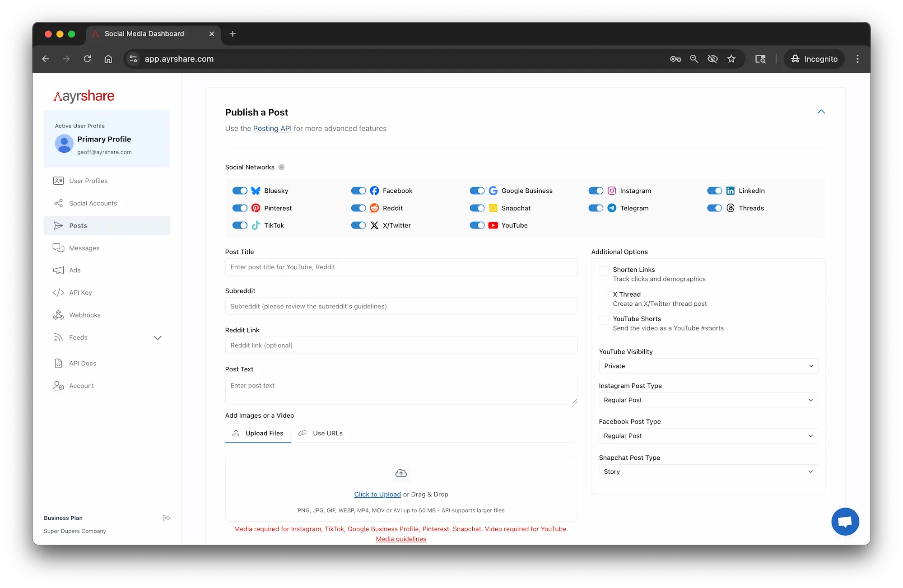Image resolution: width=903 pixels, height=588 pixels.
Task: Click the logout icon beside Business Plan
Action: [166, 518]
